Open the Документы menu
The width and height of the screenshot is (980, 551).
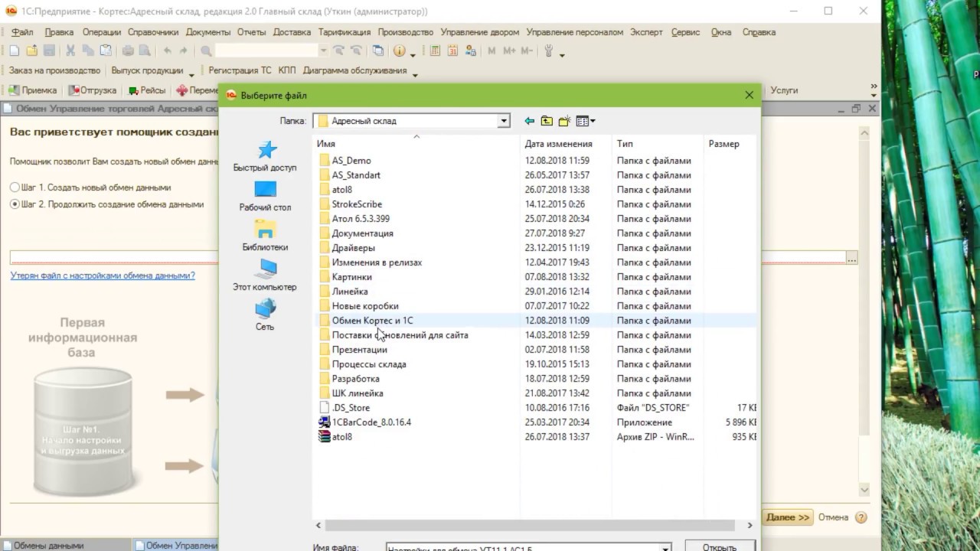[207, 32]
